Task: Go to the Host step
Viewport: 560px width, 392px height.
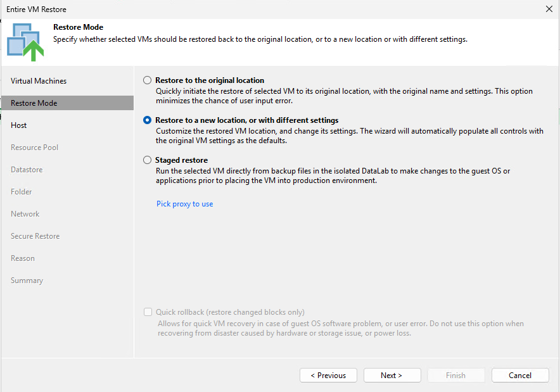Action: 18,125
